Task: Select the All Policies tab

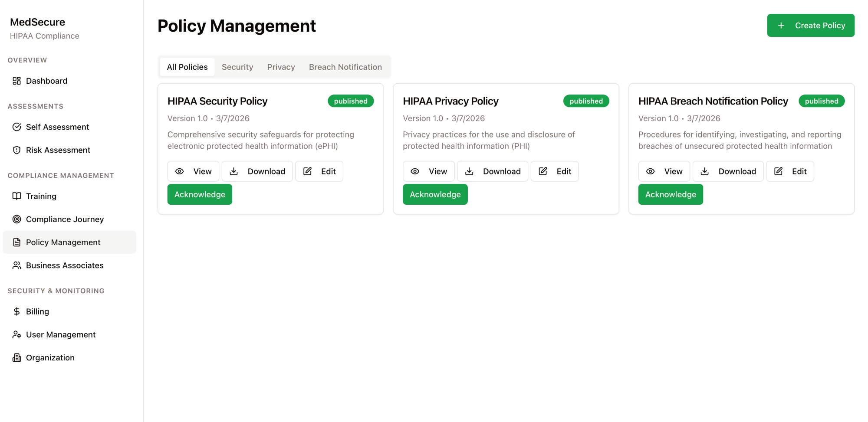Action: tap(187, 67)
